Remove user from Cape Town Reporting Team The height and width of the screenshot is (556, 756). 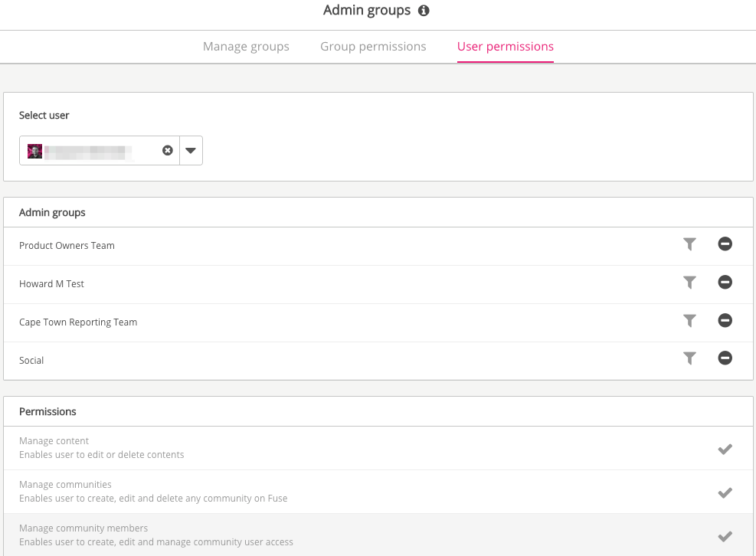pos(725,321)
